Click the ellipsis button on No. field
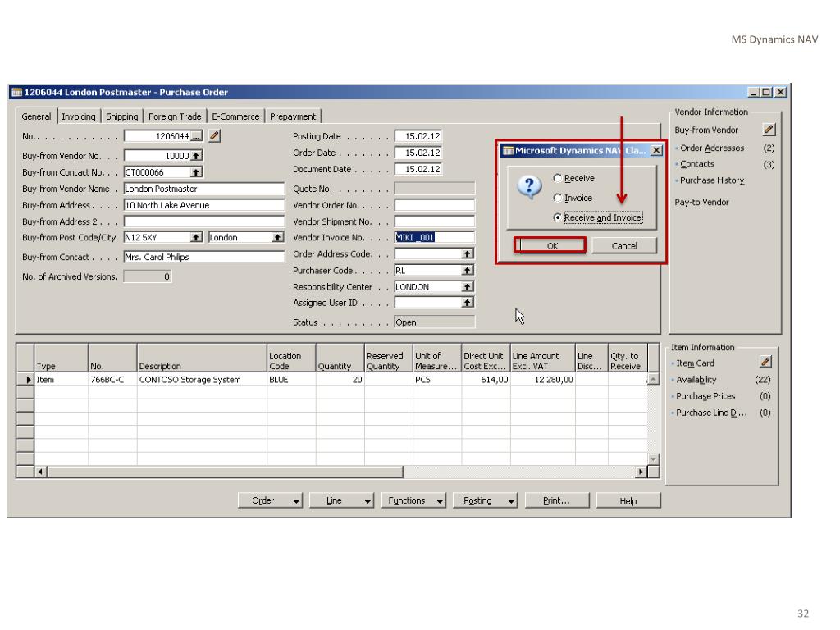Image resolution: width=840 pixels, height=630 pixels. coord(197,137)
